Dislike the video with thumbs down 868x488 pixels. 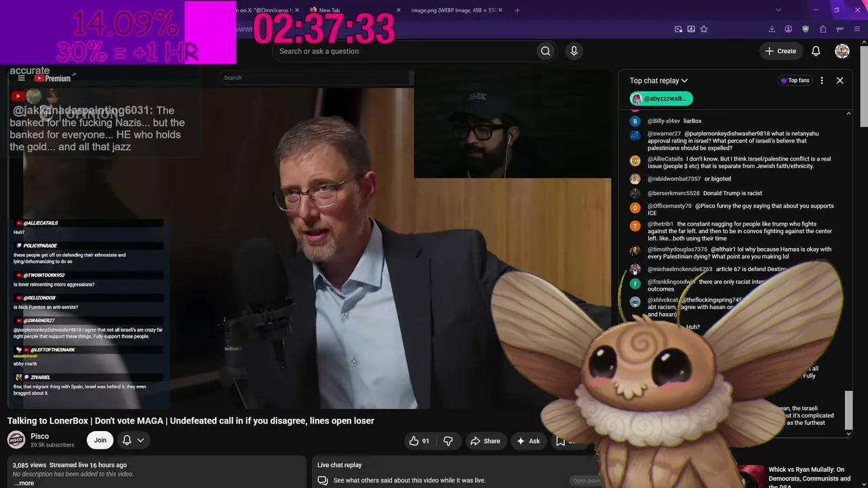[448, 441]
